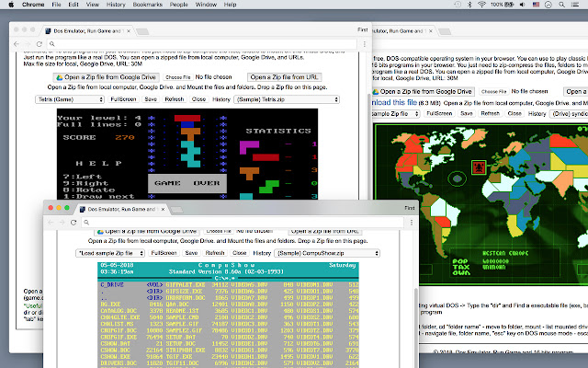Image resolution: width=588 pixels, height=368 pixels.
Task: Click the address bar in Tetris window
Action: click(202, 44)
